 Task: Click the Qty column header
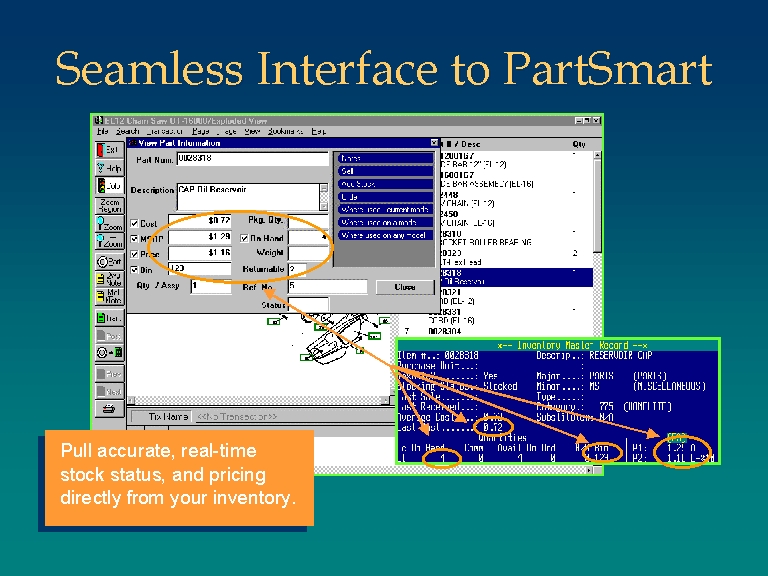579,144
